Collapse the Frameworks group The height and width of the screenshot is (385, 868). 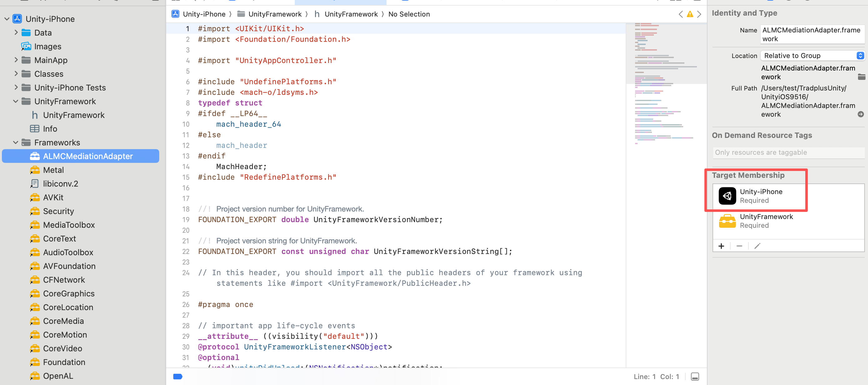pos(16,143)
